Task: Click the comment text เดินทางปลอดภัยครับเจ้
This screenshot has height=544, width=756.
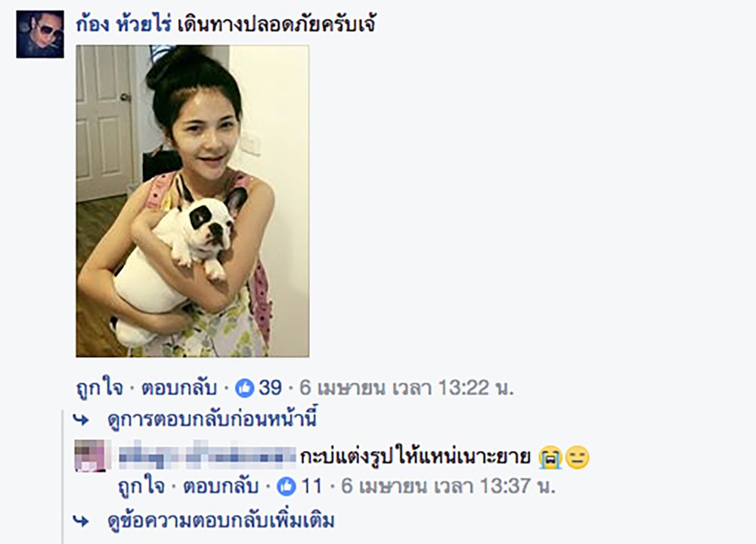Action: tap(277, 25)
